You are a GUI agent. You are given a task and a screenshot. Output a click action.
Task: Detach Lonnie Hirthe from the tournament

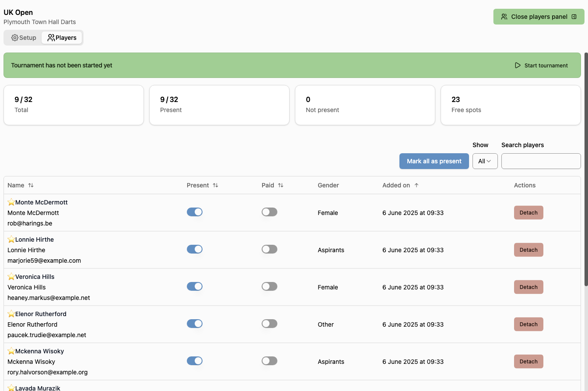(x=528, y=250)
